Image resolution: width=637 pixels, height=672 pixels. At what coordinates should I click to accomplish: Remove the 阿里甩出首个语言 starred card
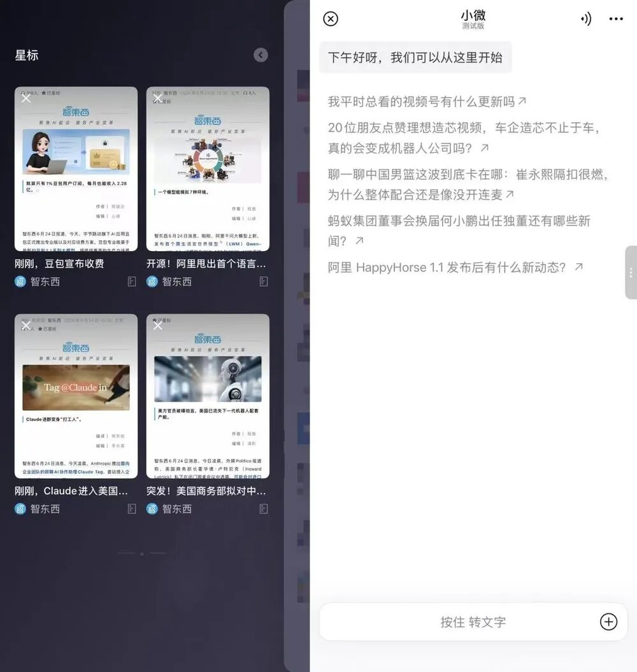coord(158,98)
